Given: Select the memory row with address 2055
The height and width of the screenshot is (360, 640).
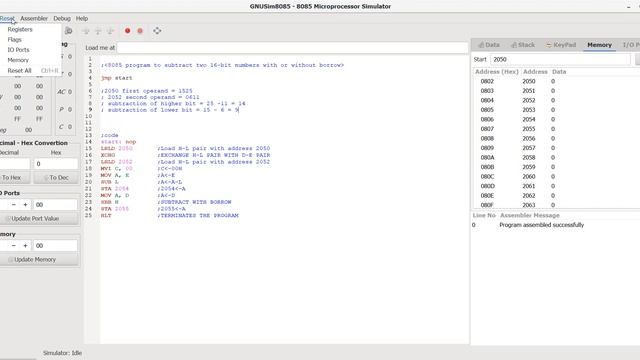Looking at the screenshot, I should [556, 129].
